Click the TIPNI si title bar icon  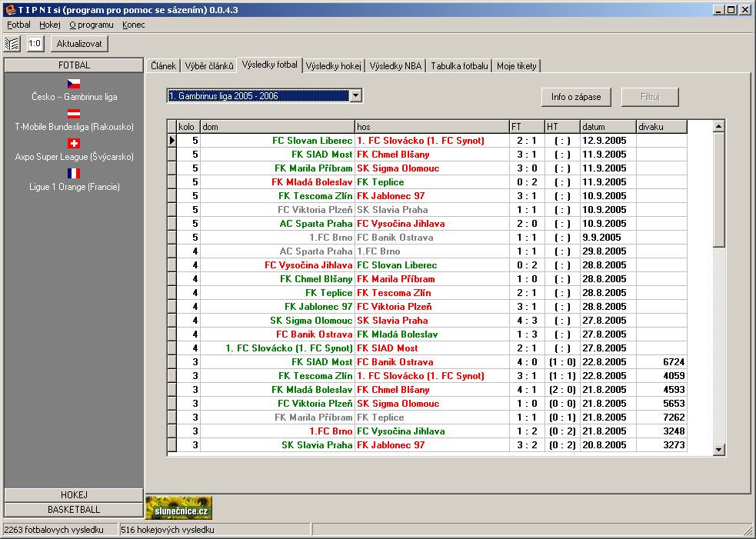pos(10,10)
